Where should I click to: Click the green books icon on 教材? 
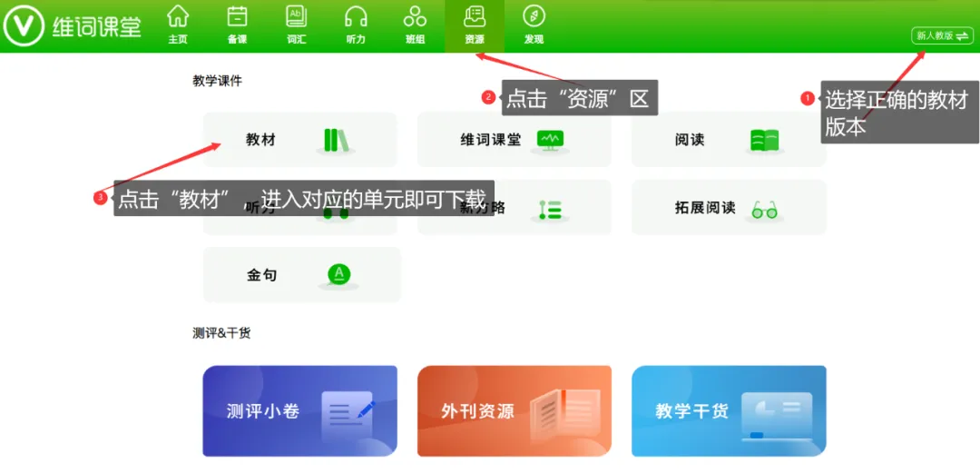click(338, 140)
